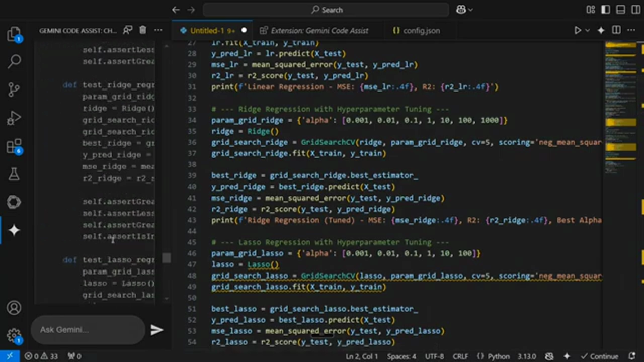This screenshot has height=362, width=644.
Task: Click def test_ridge_regr in chat panel
Action: coord(109,85)
